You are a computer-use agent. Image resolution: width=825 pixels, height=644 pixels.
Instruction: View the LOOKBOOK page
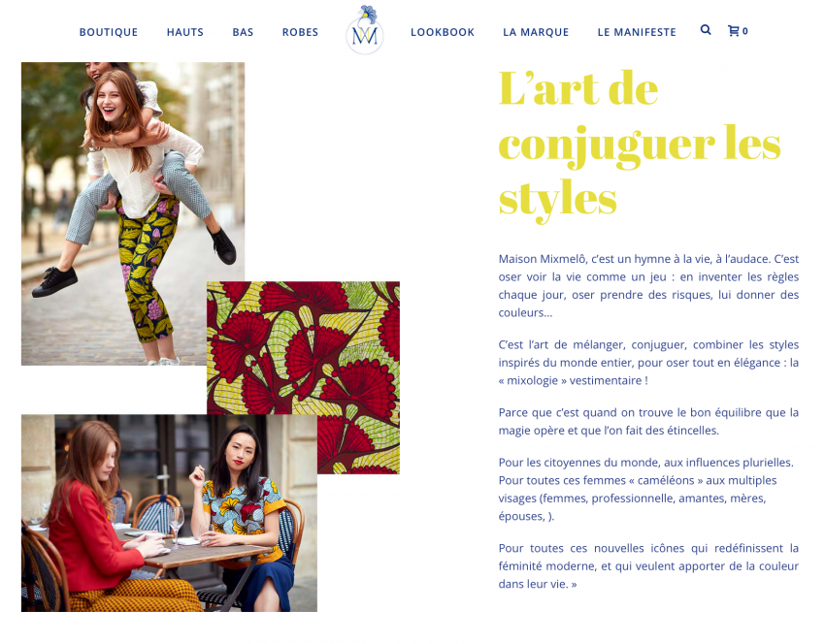tap(443, 32)
